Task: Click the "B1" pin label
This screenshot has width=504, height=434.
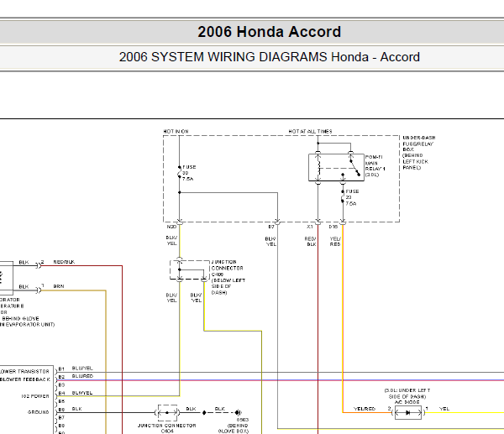Action: coord(61,369)
